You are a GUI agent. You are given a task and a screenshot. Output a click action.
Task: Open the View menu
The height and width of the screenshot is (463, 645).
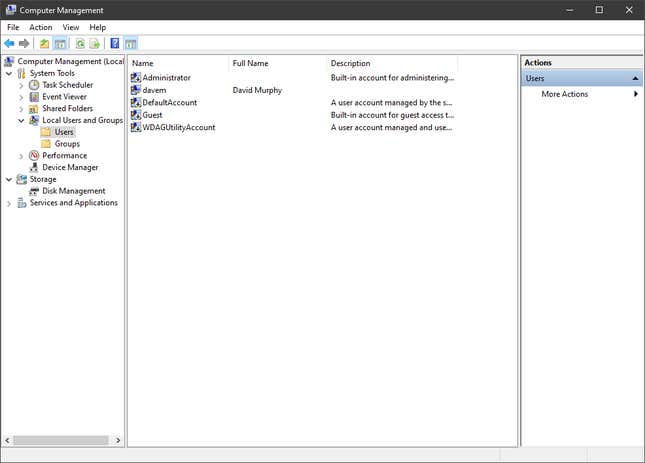click(x=71, y=27)
